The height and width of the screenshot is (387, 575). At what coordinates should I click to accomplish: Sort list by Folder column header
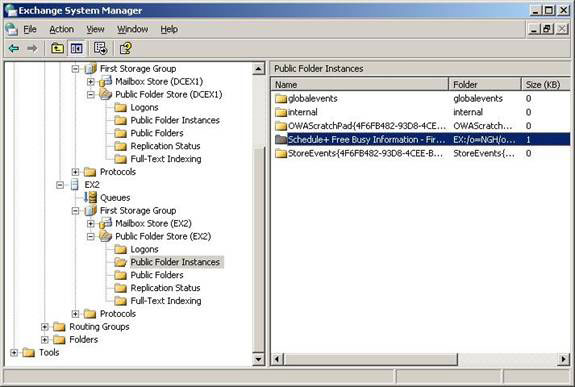(485, 84)
